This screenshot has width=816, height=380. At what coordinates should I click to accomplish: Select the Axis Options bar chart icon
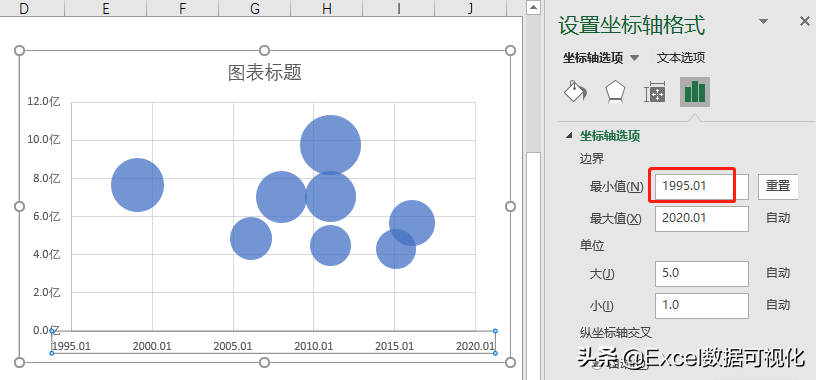coord(695,92)
